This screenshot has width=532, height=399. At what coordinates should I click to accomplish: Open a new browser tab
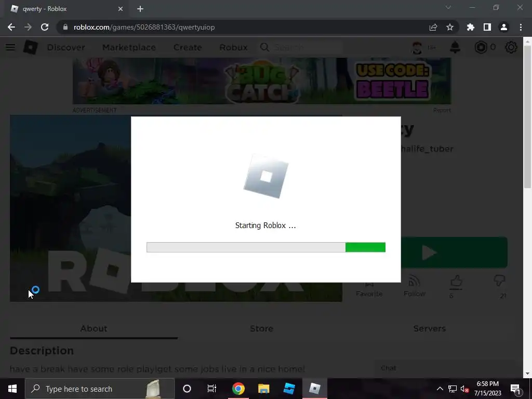pyautogui.click(x=140, y=9)
